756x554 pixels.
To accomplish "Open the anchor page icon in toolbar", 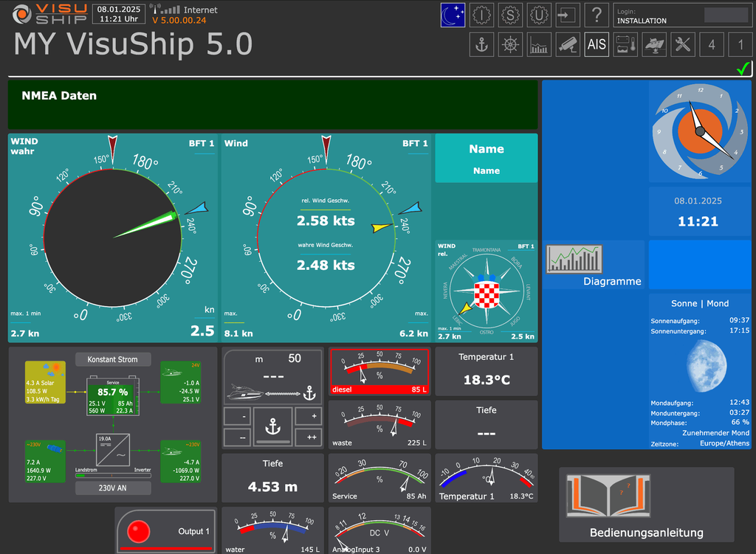I will pos(481,45).
